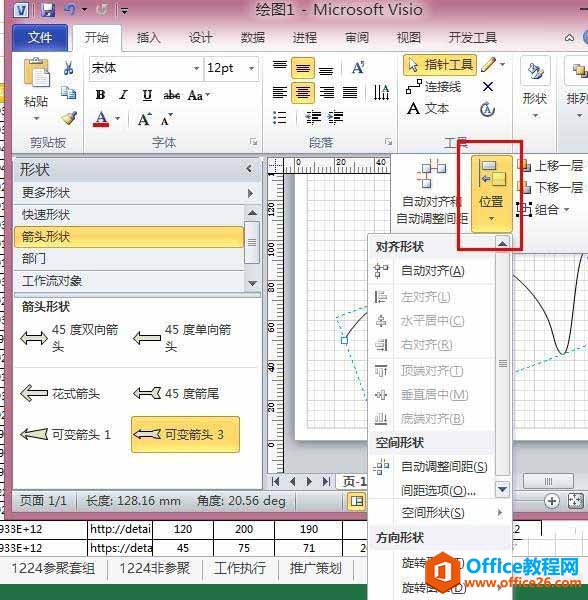Toggle Underline formatting
588x600 pixels.
pyautogui.click(x=147, y=95)
